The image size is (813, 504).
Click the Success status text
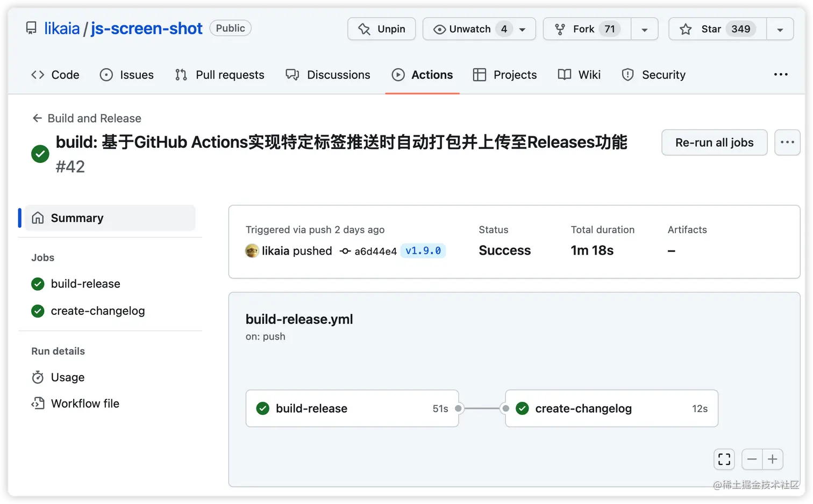(505, 250)
